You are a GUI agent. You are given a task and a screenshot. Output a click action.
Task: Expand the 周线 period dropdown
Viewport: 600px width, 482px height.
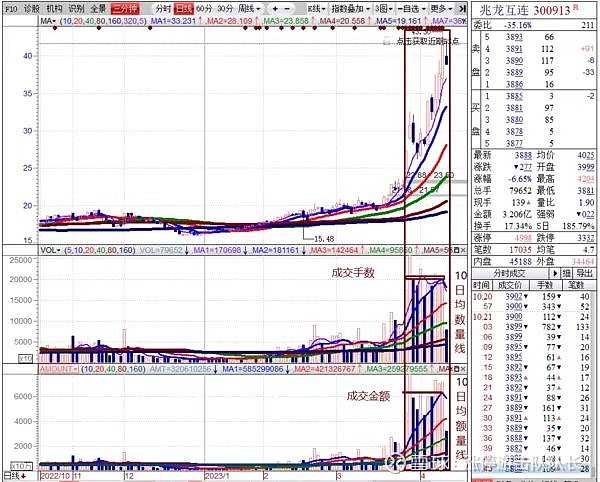271,7
